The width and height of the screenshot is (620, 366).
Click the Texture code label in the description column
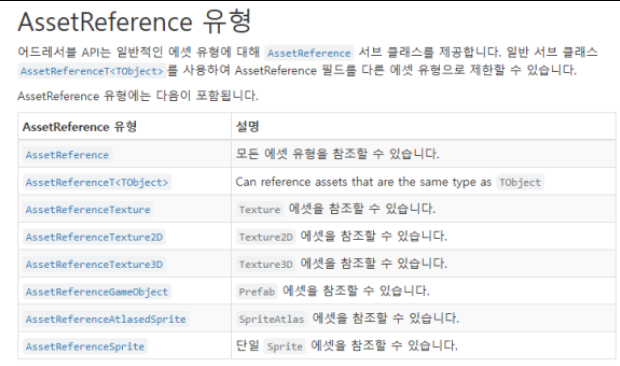pyautogui.click(x=260, y=209)
